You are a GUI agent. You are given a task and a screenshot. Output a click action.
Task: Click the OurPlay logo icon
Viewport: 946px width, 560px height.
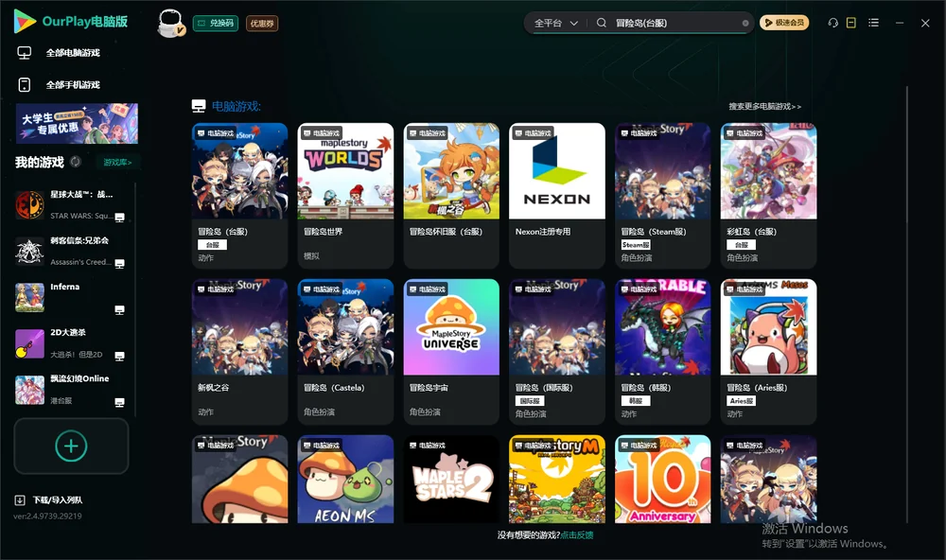coord(25,21)
